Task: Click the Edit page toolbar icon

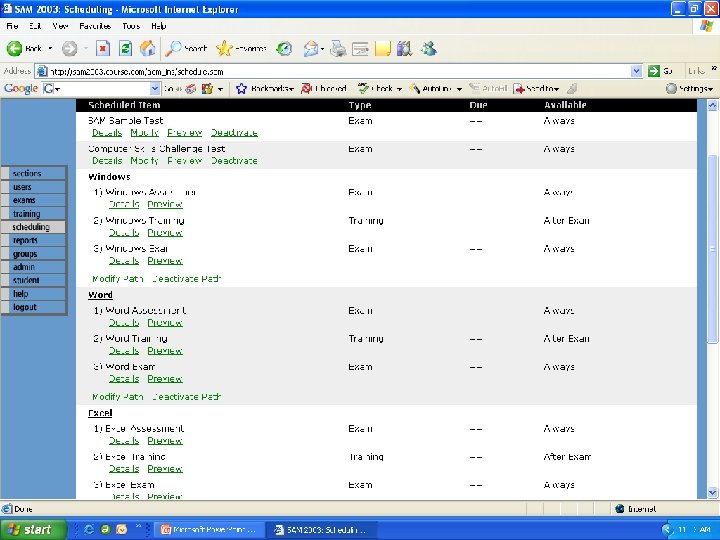Action: click(360, 48)
